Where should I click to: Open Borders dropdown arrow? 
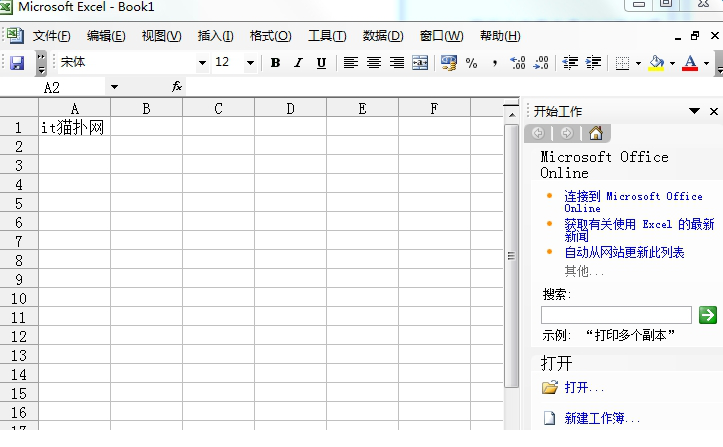[639, 63]
